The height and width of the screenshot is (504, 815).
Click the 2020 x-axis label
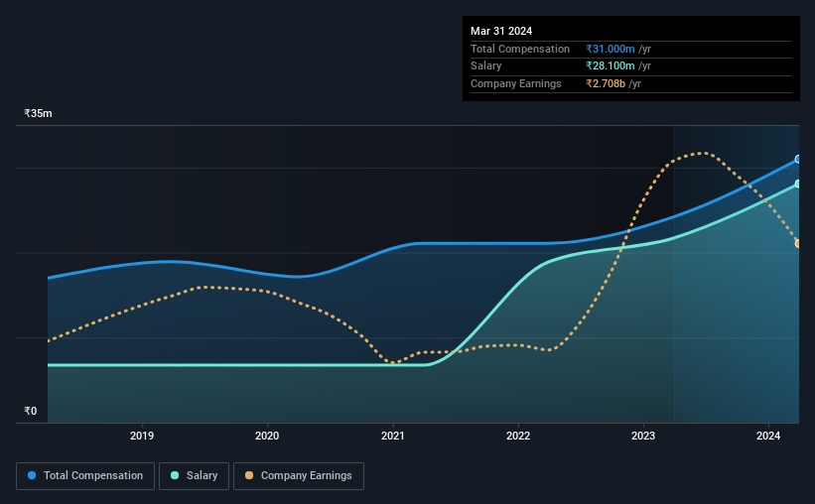[267, 436]
